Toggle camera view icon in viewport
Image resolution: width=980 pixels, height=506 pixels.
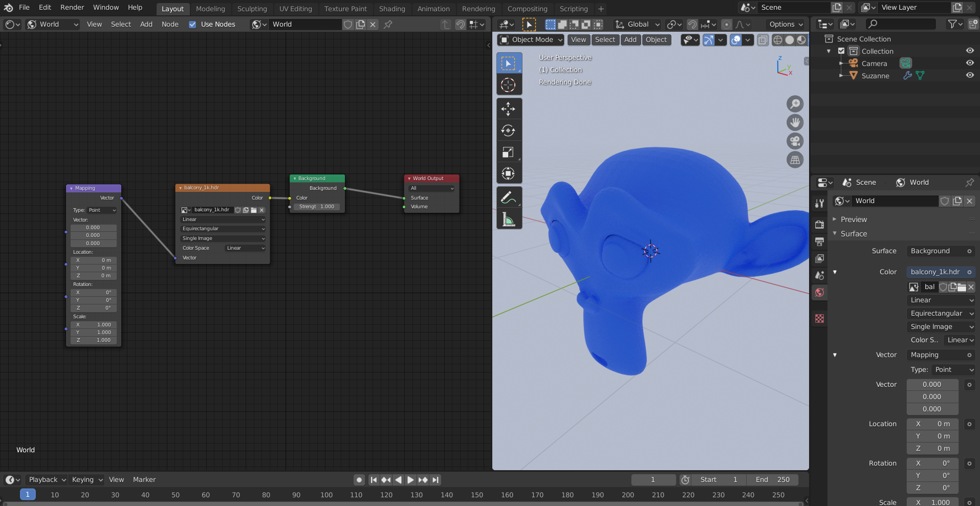[795, 141]
